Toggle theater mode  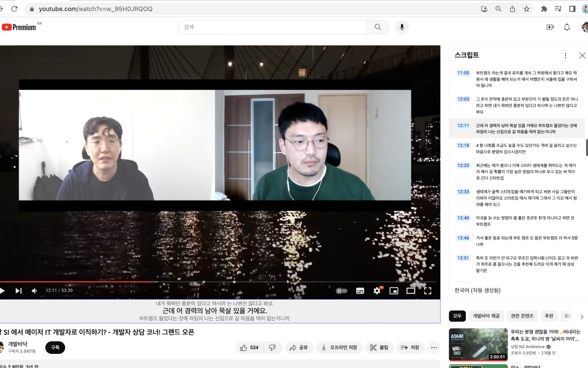[411, 291]
